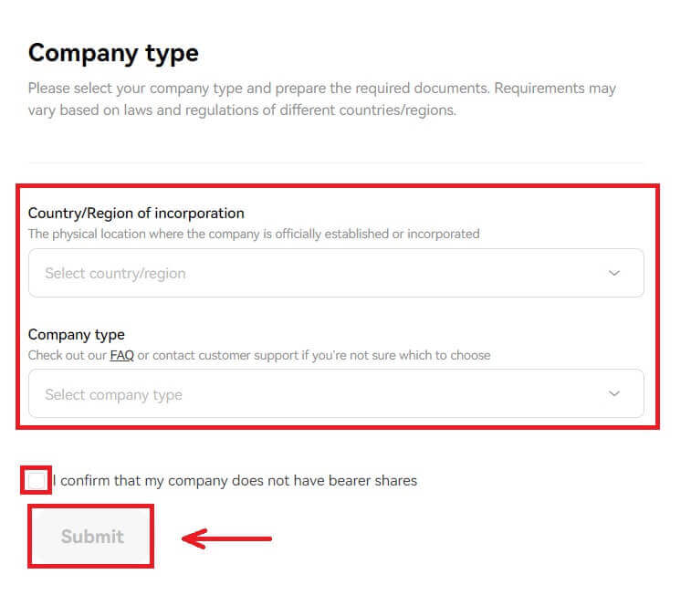This screenshot has width=691, height=616.
Task: Click the horizontal divider under the description
Action: [336, 163]
